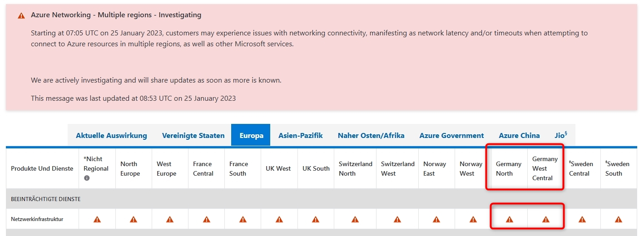Switch to the Vereinigte Staaten tab
This screenshot has height=236, width=644.
point(193,135)
